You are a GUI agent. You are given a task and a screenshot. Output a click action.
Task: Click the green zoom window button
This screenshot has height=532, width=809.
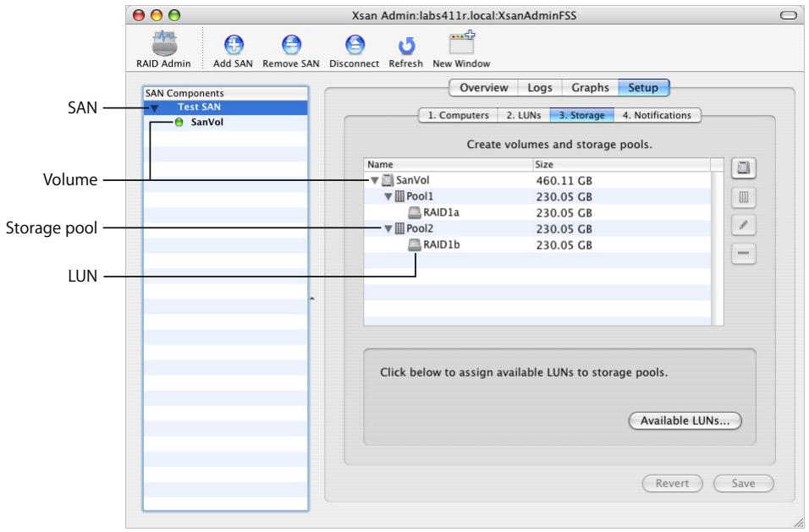(x=175, y=15)
